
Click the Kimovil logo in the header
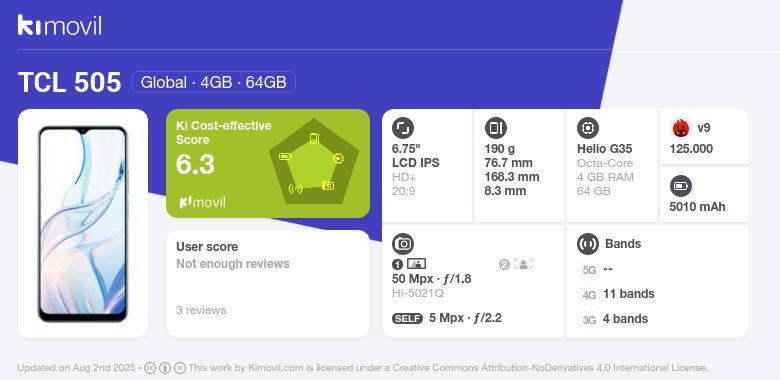click(60, 25)
